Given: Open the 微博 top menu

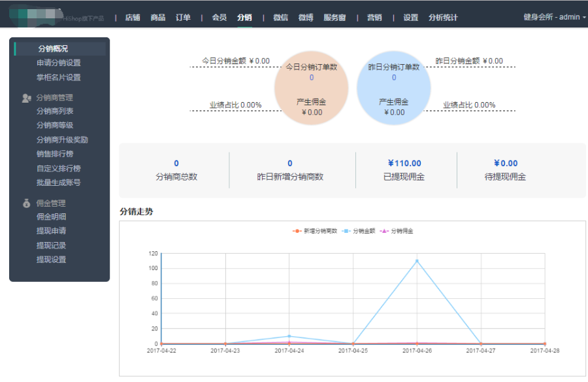Looking at the screenshot, I should (x=306, y=18).
